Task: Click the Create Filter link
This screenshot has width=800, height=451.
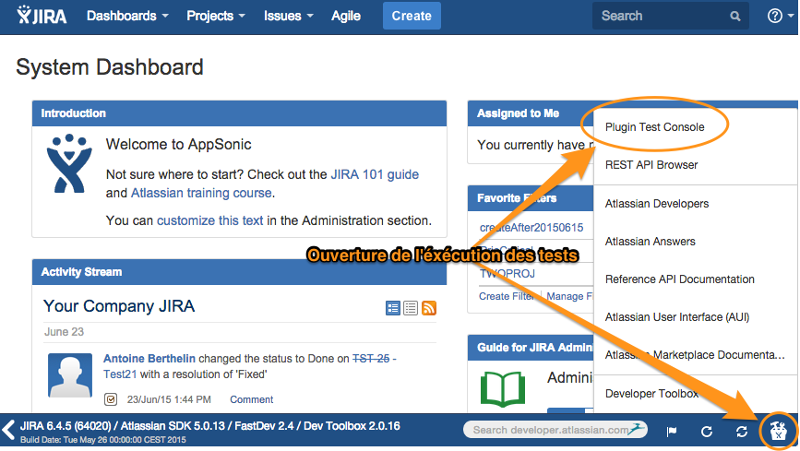Action: [x=506, y=296]
